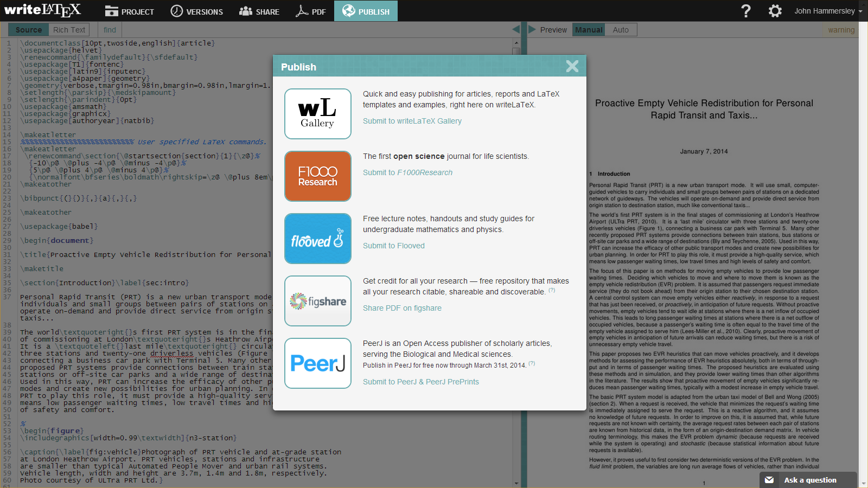The image size is (868, 488).
Task: Click the Publish toolbar tab
Action: coord(366,11)
